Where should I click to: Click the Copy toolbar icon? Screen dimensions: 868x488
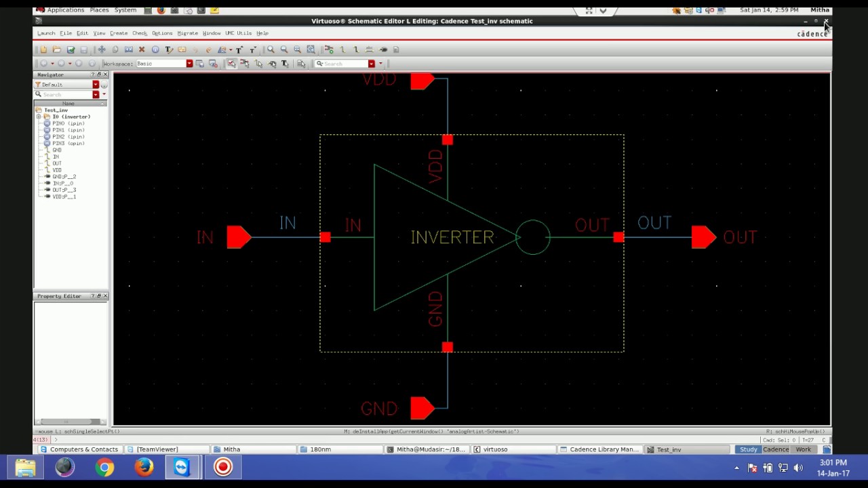tap(115, 49)
